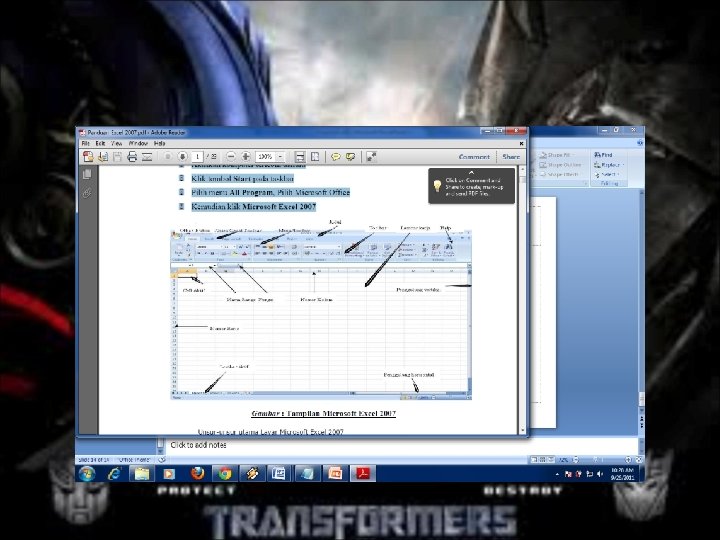Click PowerPoint zoom in plus button

[x=628, y=460]
